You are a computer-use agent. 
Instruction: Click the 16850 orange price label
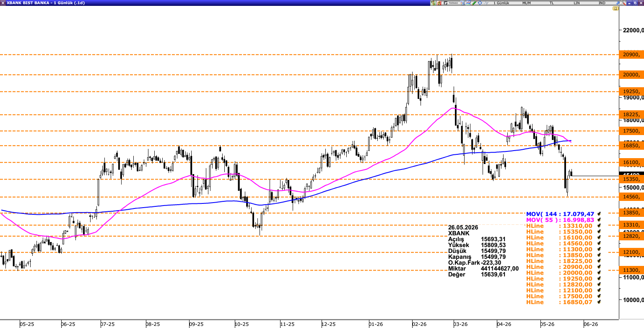[x=631, y=146]
